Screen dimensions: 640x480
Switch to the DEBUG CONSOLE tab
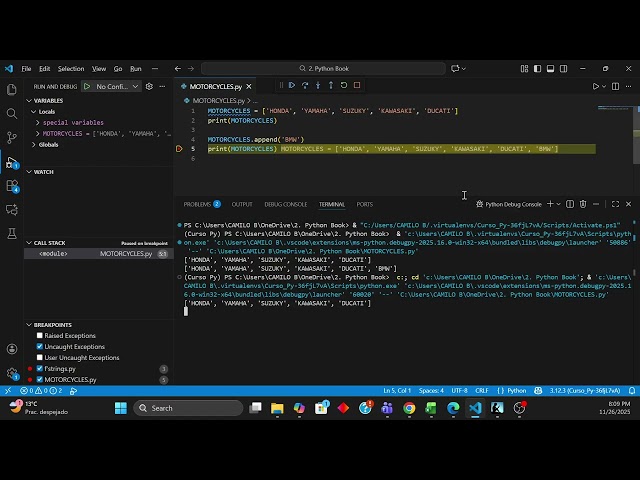coord(286,204)
